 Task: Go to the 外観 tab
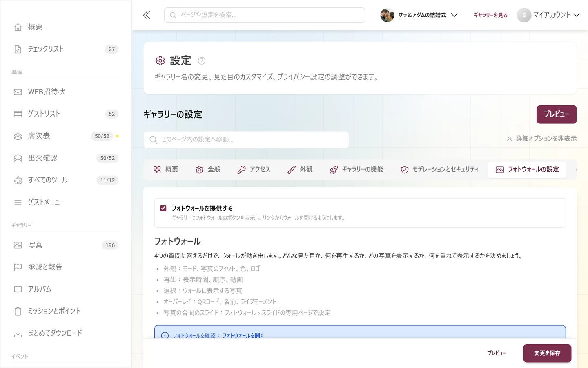click(300, 170)
